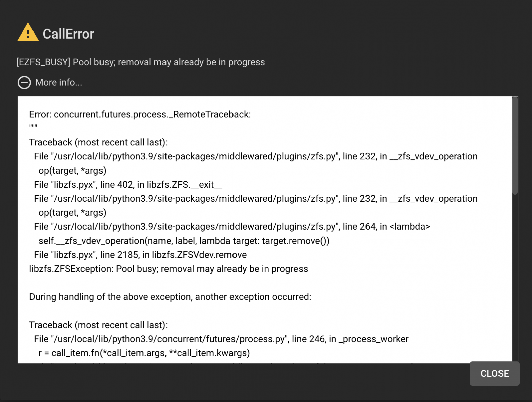
Task: Click the scrollbar track below the thumb
Action: (515, 278)
